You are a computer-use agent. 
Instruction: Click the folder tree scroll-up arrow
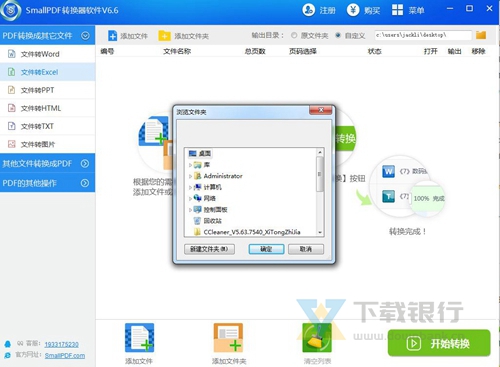click(x=320, y=152)
